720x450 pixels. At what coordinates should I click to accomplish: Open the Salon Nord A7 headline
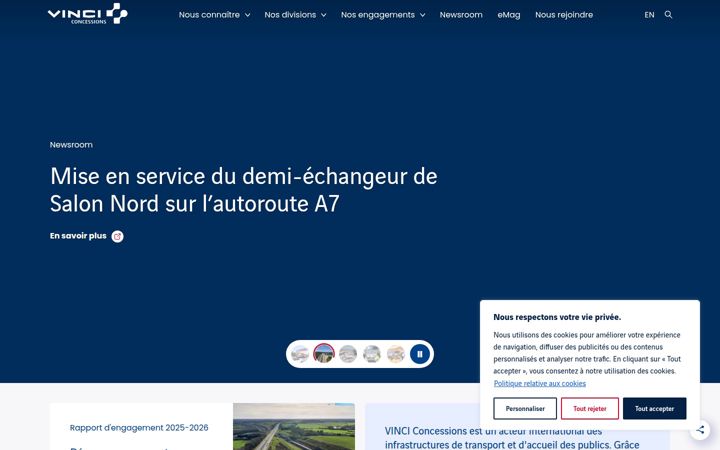coord(243,190)
